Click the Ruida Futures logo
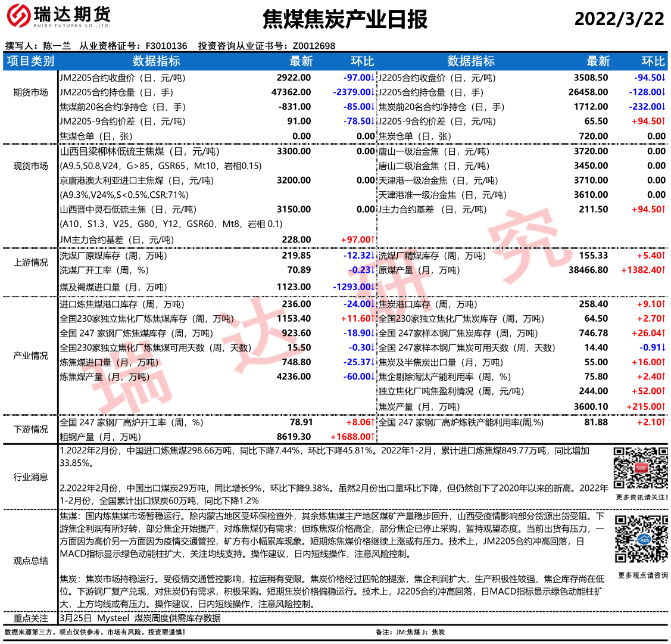Image resolution: width=671 pixels, height=644 pixels. 58,17
